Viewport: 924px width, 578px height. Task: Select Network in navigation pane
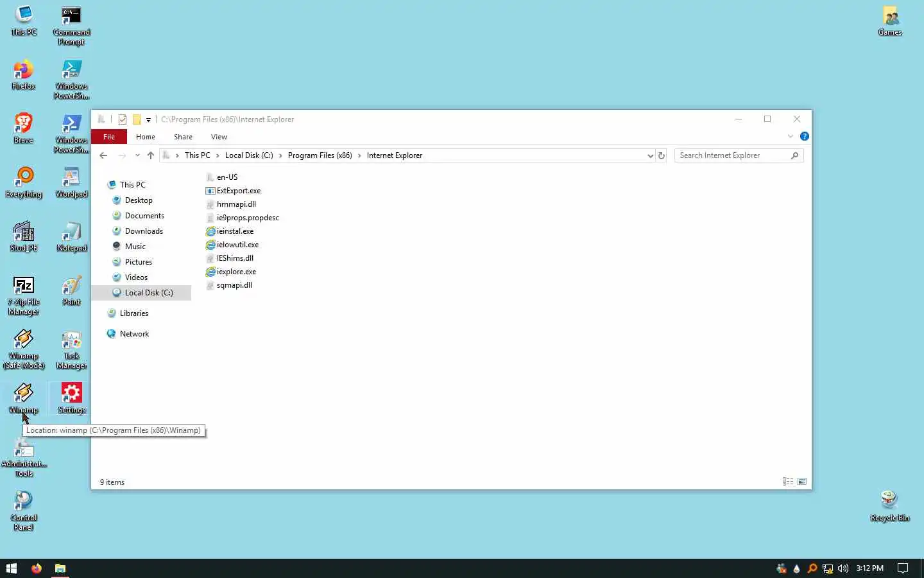click(x=134, y=334)
